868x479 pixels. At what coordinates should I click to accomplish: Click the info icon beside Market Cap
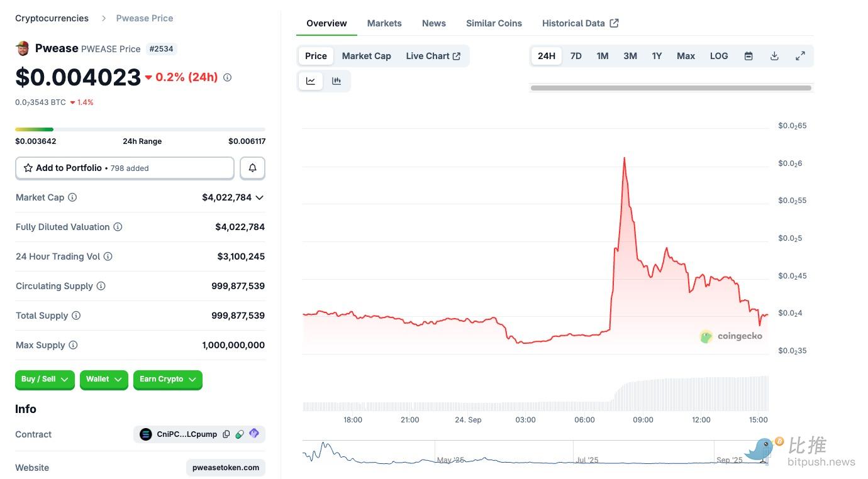tap(72, 197)
